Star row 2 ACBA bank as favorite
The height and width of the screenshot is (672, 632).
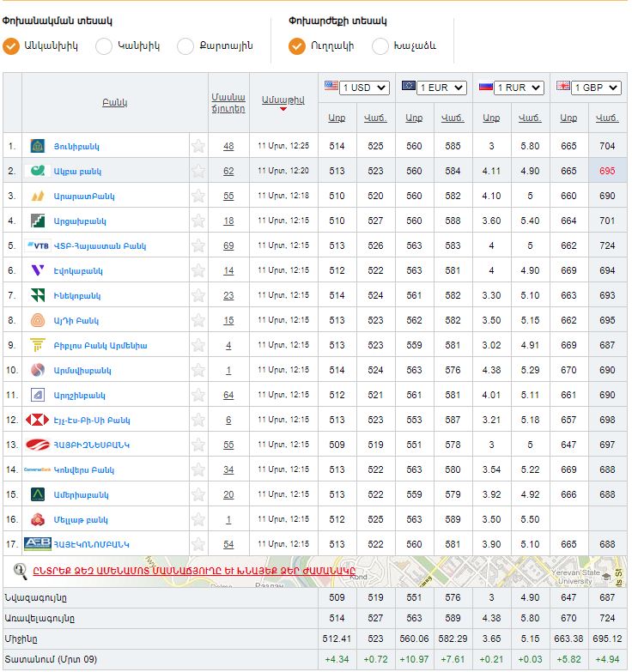[x=198, y=171]
